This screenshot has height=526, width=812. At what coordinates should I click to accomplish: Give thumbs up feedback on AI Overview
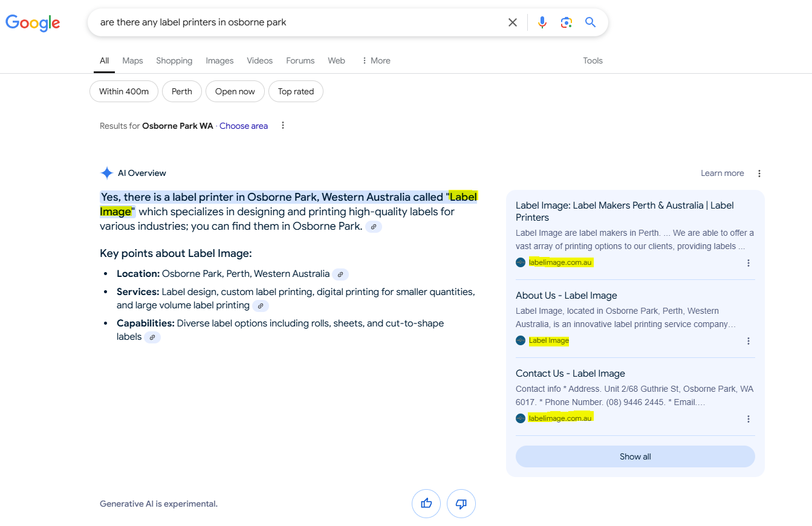[x=426, y=503]
